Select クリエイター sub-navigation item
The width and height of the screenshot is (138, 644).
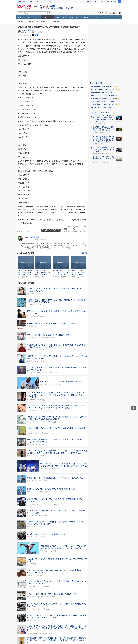tap(41, 21)
